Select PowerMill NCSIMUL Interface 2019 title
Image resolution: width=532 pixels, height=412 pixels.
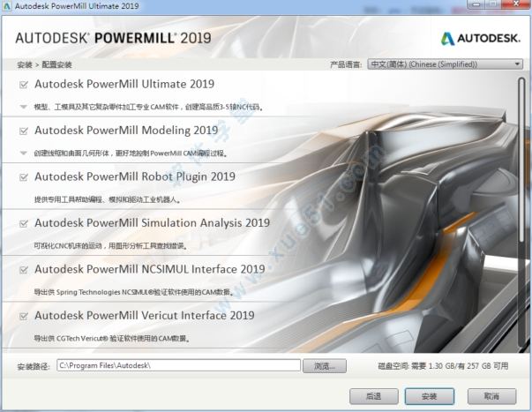coord(150,269)
